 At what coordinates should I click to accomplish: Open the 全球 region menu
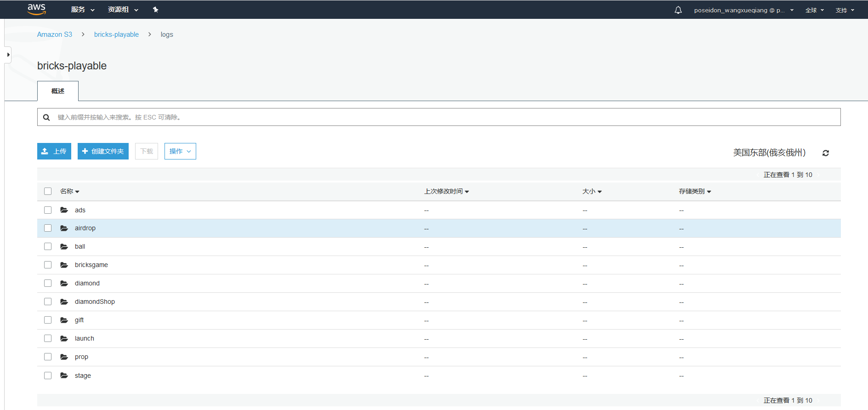tap(815, 10)
